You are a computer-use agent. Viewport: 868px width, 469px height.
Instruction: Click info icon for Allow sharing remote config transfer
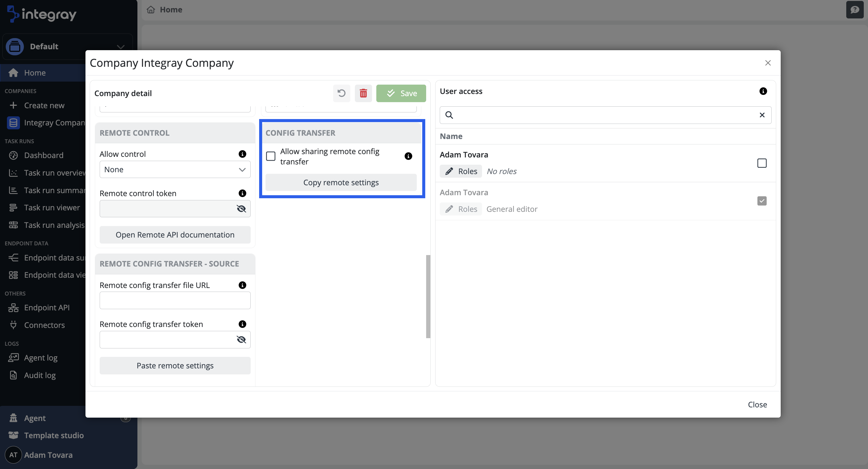pyautogui.click(x=408, y=156)
